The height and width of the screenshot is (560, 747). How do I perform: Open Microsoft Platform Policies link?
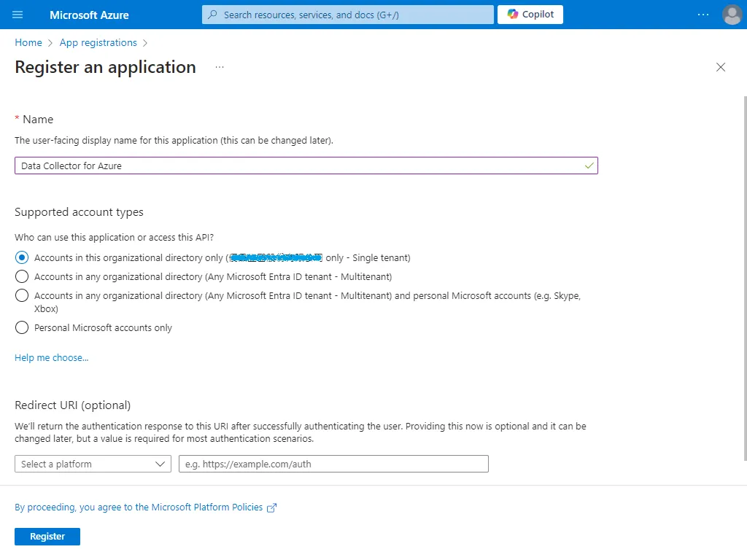click(x=206, y=507)
